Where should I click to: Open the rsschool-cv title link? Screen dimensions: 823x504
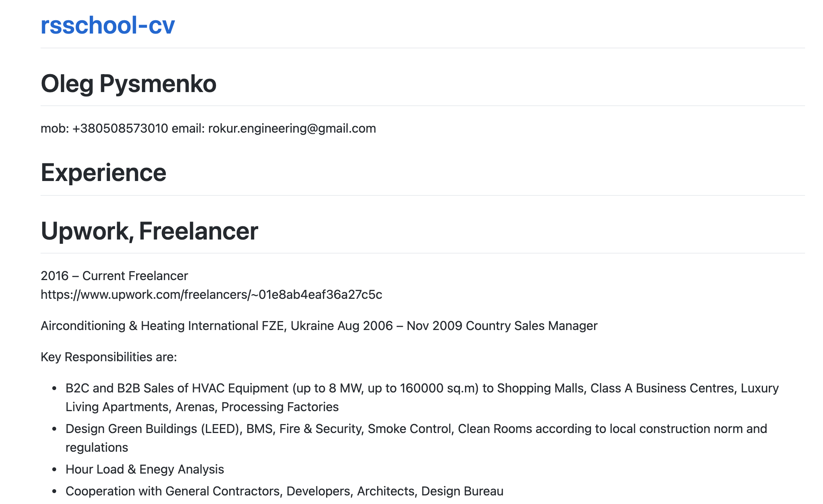click(108, 26)
